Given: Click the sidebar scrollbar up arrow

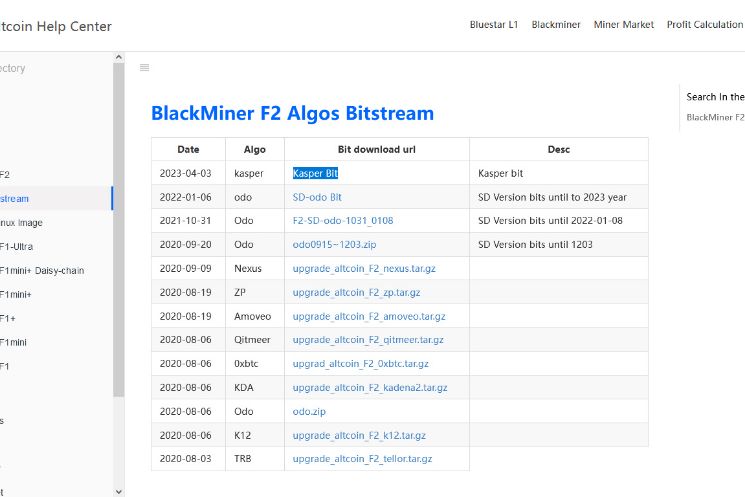Looking at the screenshot, I should 119,59.
